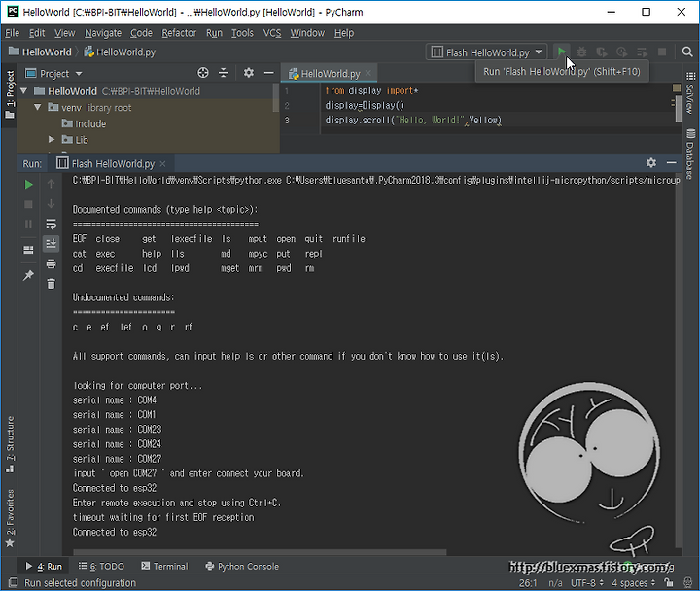Toggle read-only lock icon in status bar
The width and height of the screenshot is (700, 591).
(x=668, y=582)
